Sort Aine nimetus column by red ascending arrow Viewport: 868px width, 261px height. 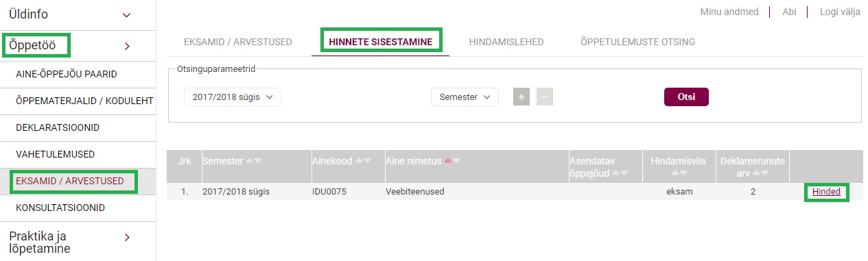(447, 161)
